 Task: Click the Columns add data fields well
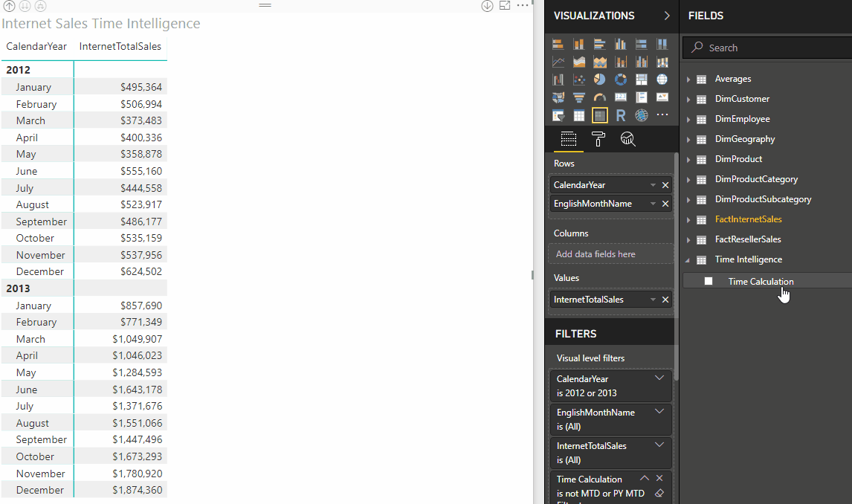pos(610,254)
